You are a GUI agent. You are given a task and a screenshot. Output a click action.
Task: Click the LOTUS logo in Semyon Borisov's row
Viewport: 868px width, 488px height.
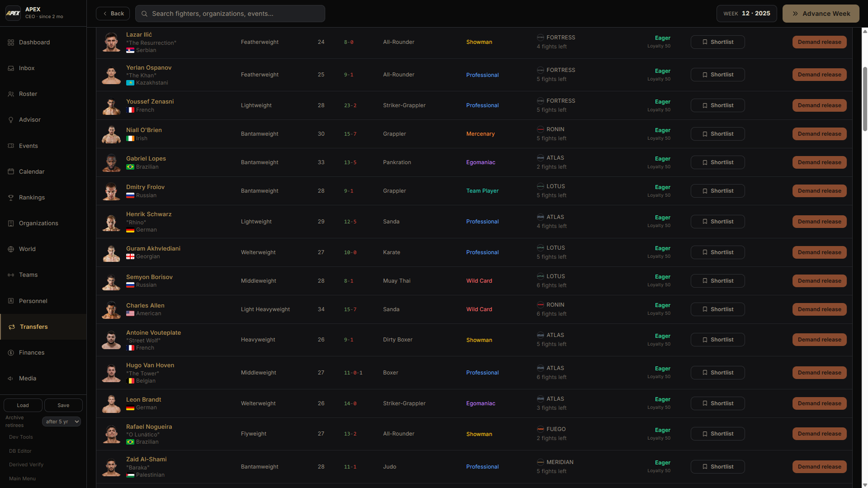click(x=540, y=277)
